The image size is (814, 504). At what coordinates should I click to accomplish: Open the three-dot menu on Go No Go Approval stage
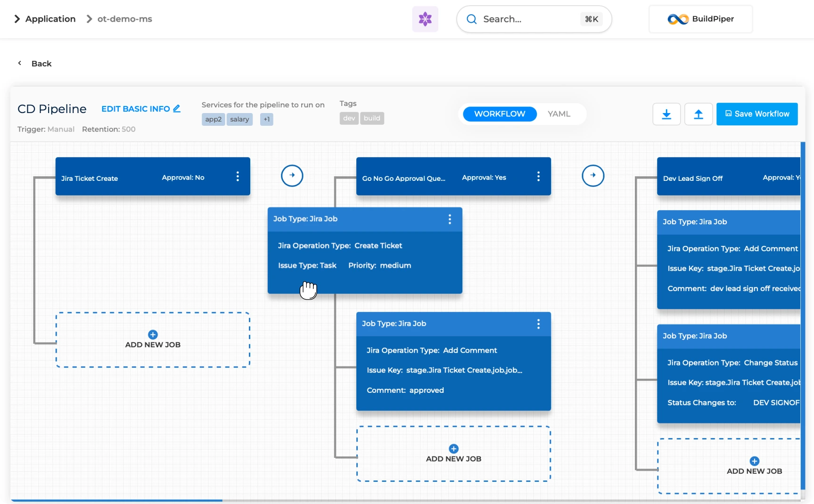pyautogui.click(x=538, y=176)
